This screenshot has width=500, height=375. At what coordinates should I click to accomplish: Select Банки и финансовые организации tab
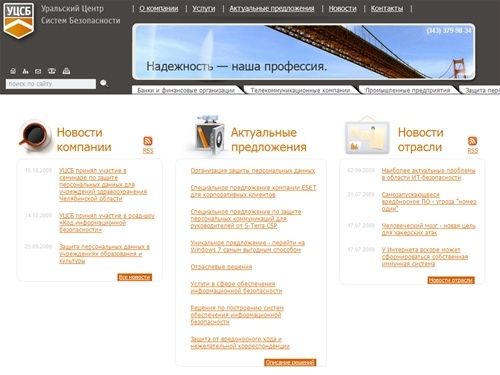(186, 90)
